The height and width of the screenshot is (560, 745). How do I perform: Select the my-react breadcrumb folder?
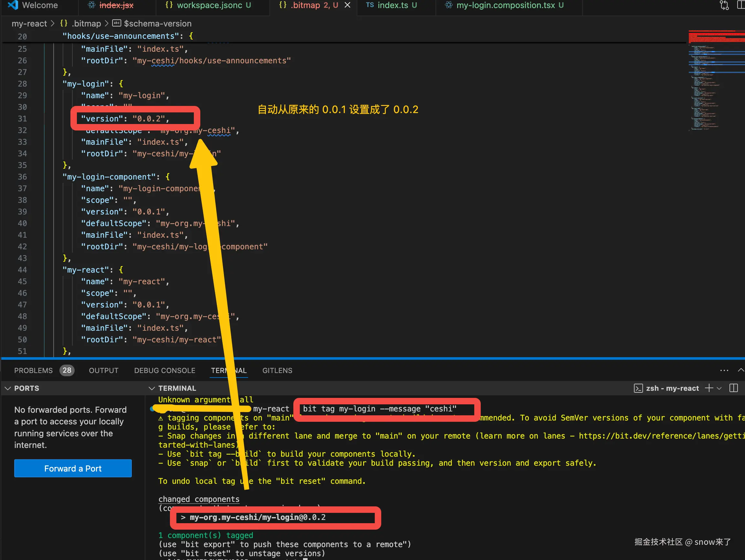coord(29,24)
